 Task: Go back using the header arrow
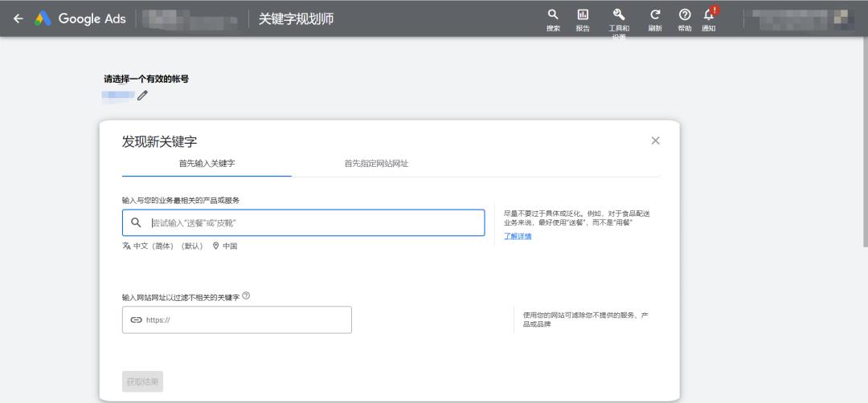point(18,18)
